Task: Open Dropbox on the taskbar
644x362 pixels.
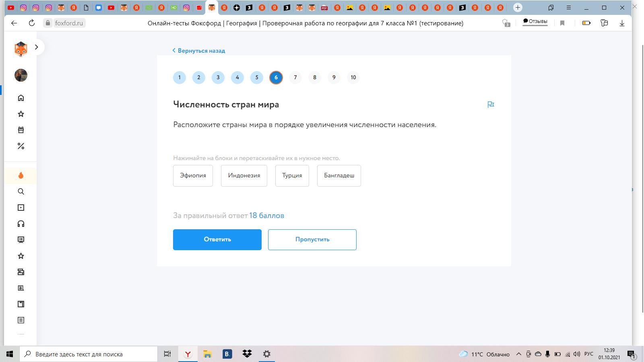Action: pyautogui.click(x=247, y=354)
